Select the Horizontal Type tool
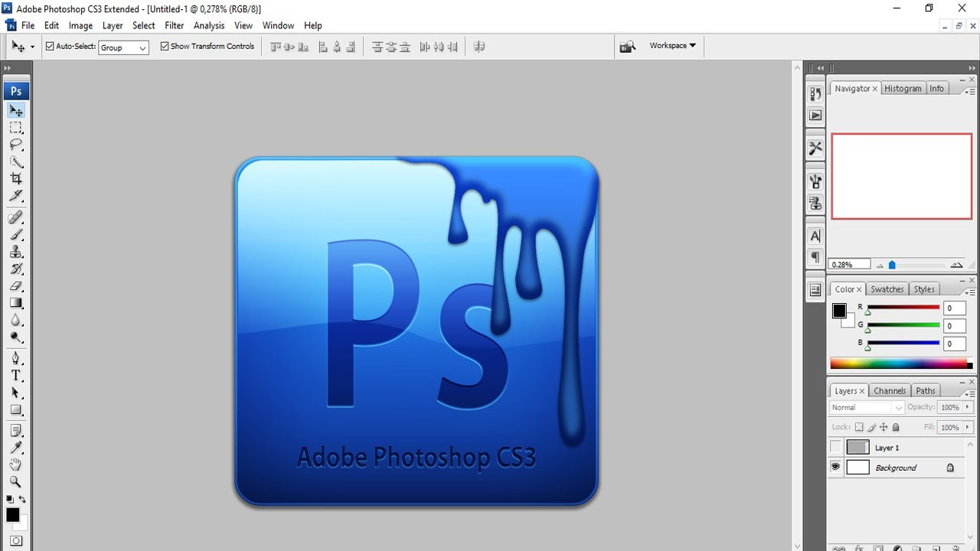 [16, 375]
